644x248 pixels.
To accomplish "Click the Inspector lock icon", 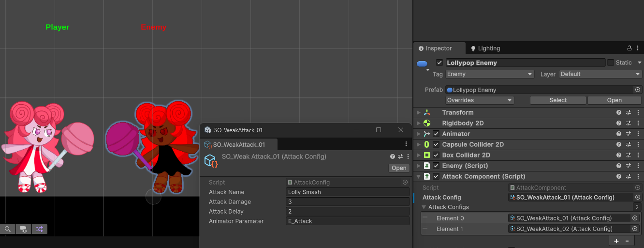I will tap(629, 48).
